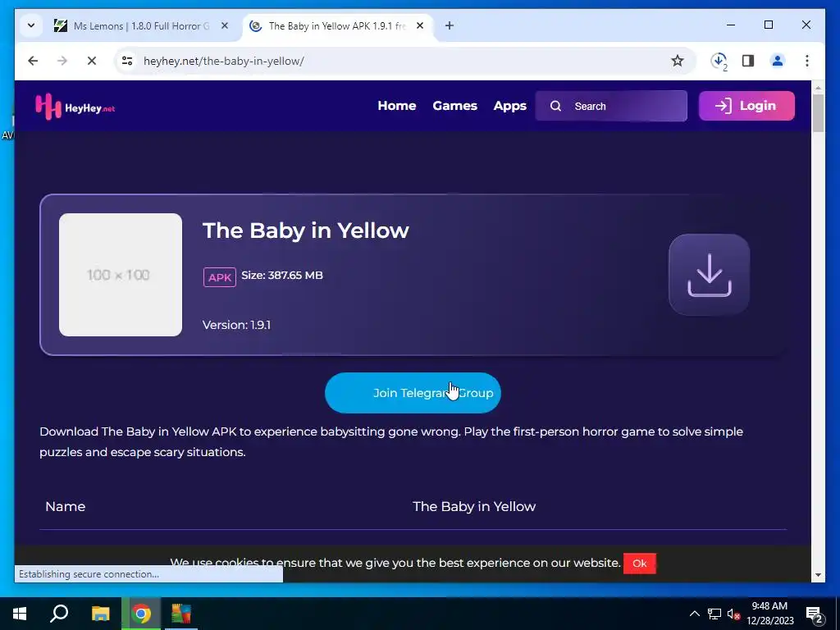Click the 100 × 100 placeholder thumbnail
This screenshot has width=840, height=630.
[121, 275]
